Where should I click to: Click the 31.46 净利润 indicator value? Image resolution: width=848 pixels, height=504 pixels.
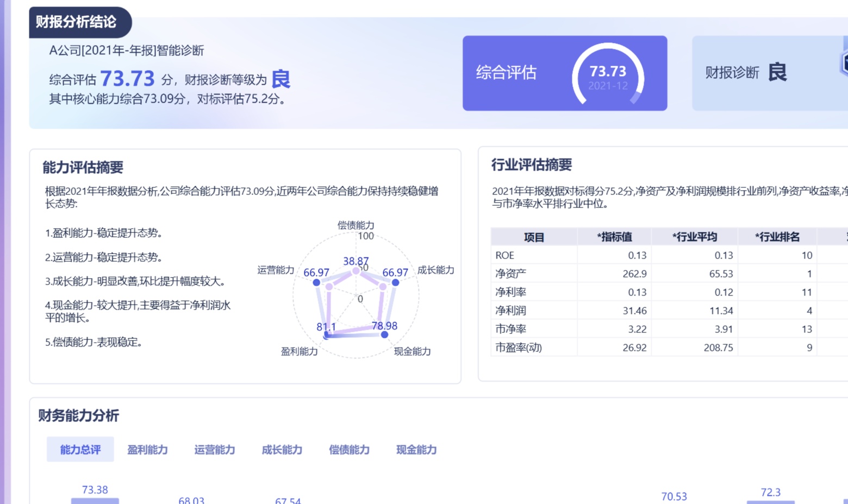(x=634, y=311)
